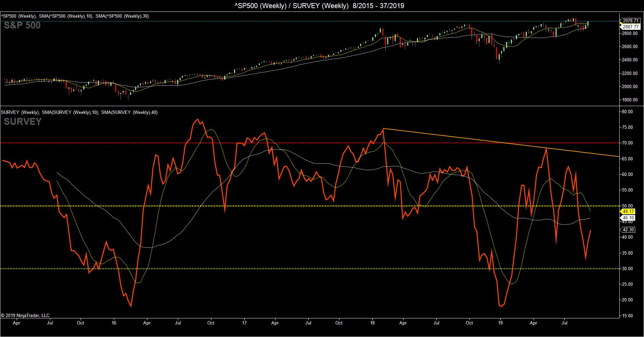Click the '19' year label on time axis
This screenshot has width=644, height=337.
tap(500, 323)
